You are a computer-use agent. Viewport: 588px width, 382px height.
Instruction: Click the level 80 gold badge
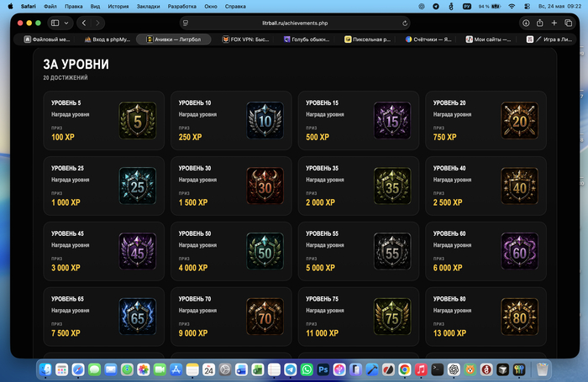pyautogui.click(x=520, y=317)
